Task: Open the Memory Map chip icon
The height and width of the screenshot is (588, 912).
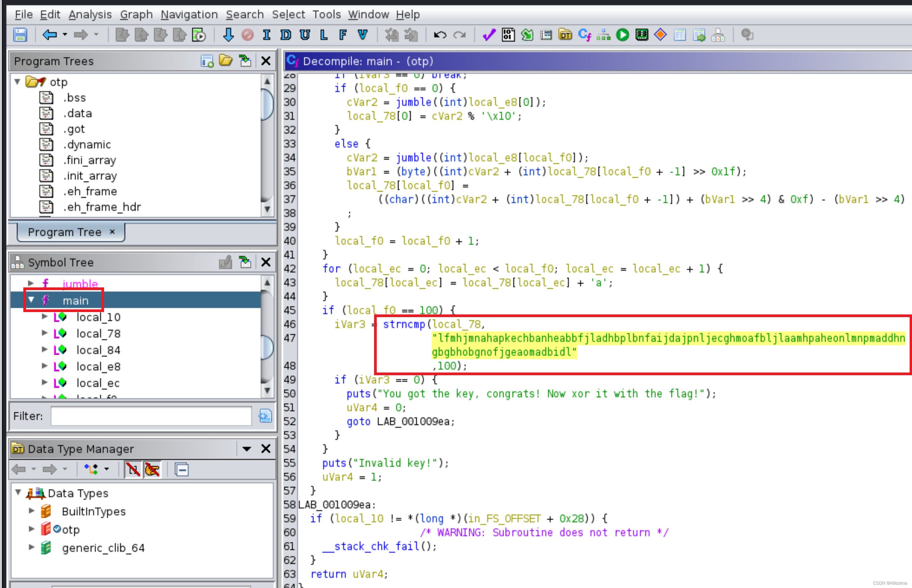Action: 642,35
